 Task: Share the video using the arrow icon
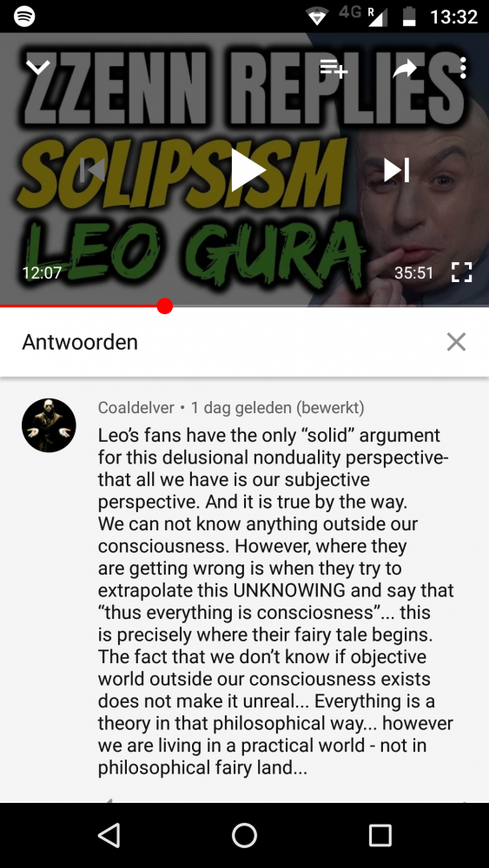tap(404, 69)
